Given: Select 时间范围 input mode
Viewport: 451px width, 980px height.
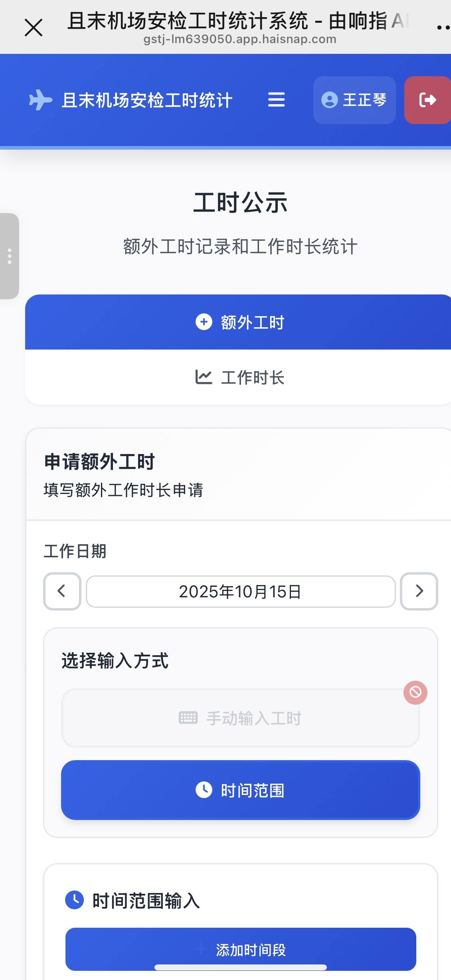Looking at the screenshot, I should click(240, 790).
